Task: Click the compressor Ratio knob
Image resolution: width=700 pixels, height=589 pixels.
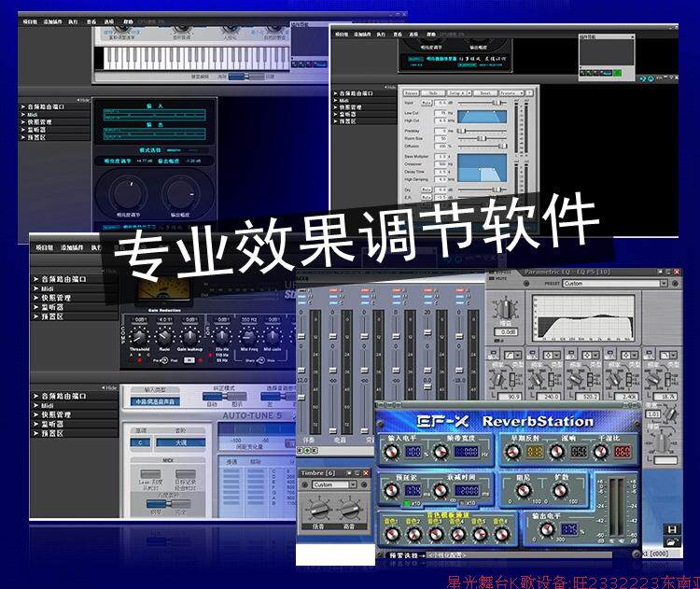Action: (164, 336)
